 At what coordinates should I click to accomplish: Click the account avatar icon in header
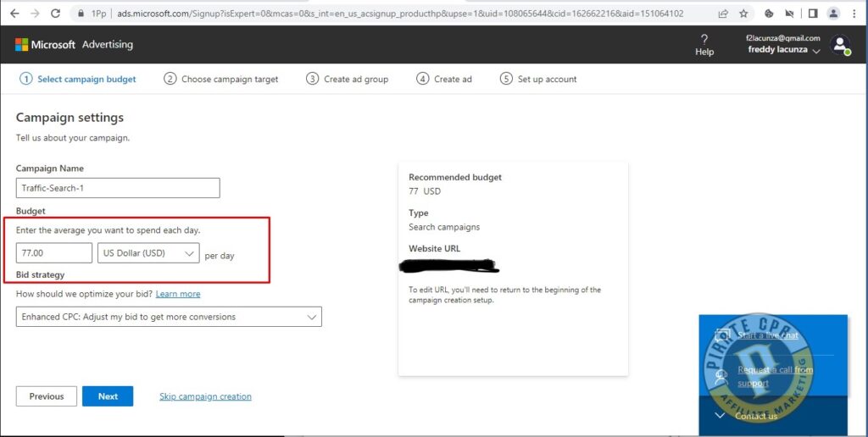click(x=840, y=46)
